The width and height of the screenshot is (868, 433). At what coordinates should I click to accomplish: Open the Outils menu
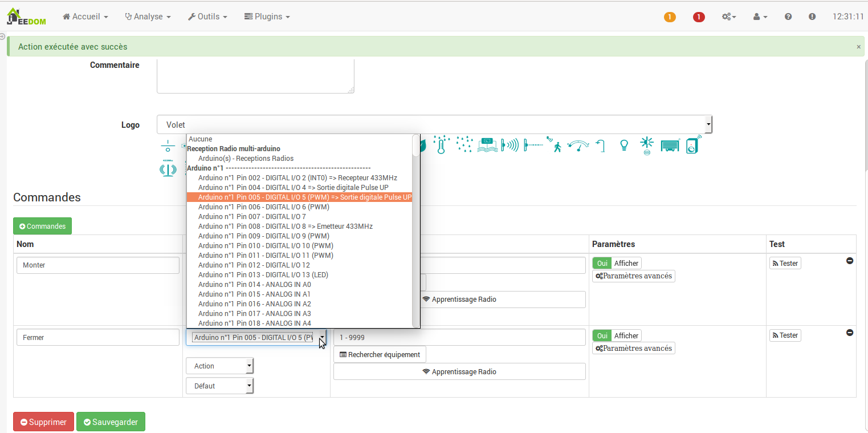tap(207, 17)
